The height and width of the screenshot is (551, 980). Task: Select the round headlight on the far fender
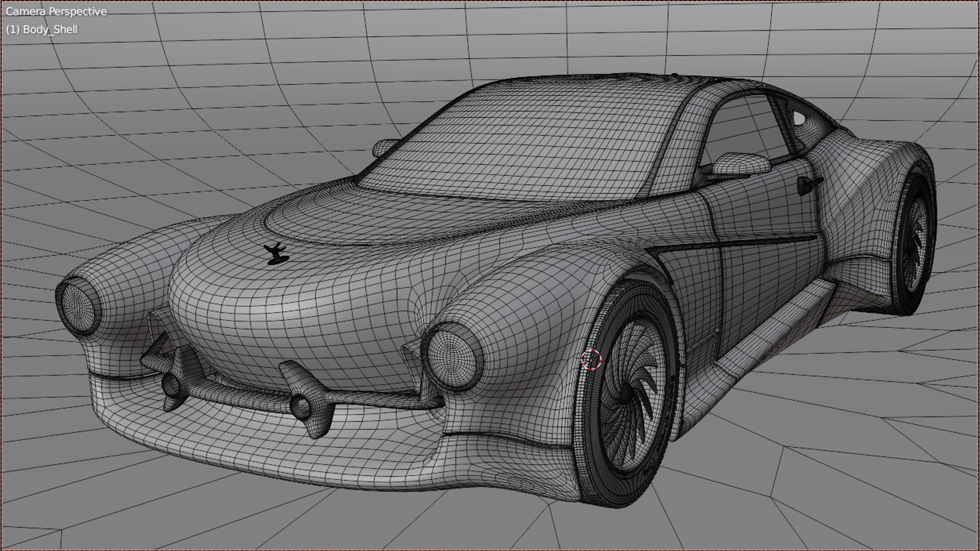(78, 306)
